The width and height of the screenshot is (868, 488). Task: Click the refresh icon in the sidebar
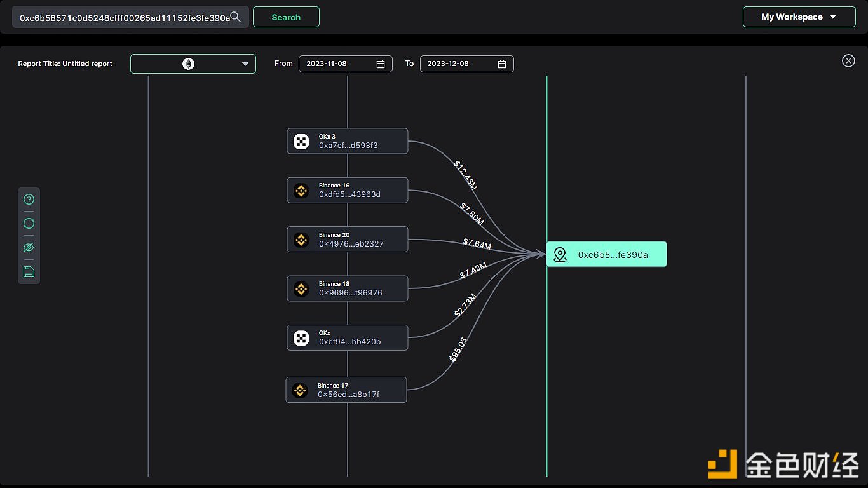pyautogui.click(x=29, y=224)
